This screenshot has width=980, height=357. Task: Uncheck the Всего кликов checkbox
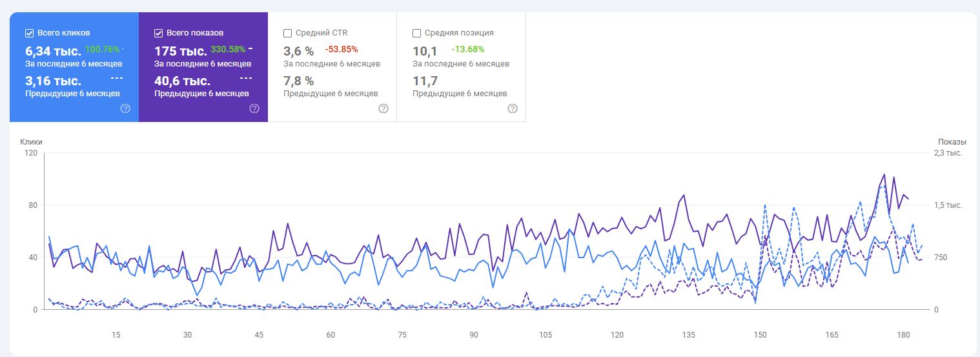(29, 33)
